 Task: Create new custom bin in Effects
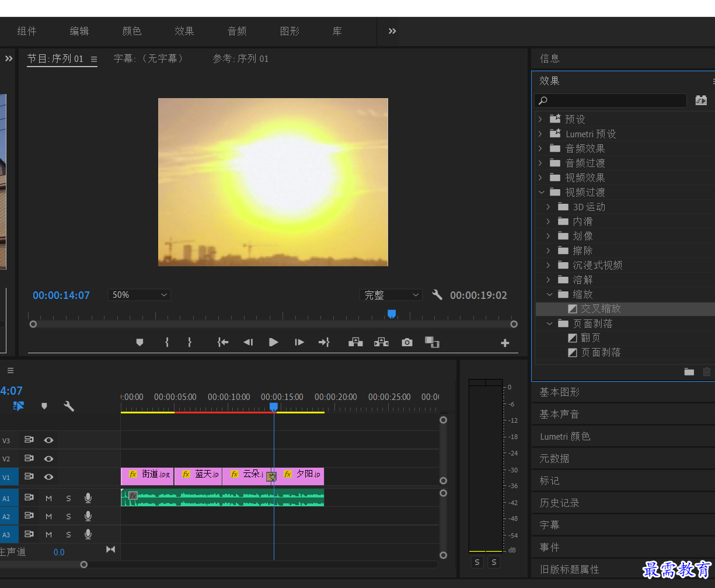pyautogui.click(x=689, y=372)
